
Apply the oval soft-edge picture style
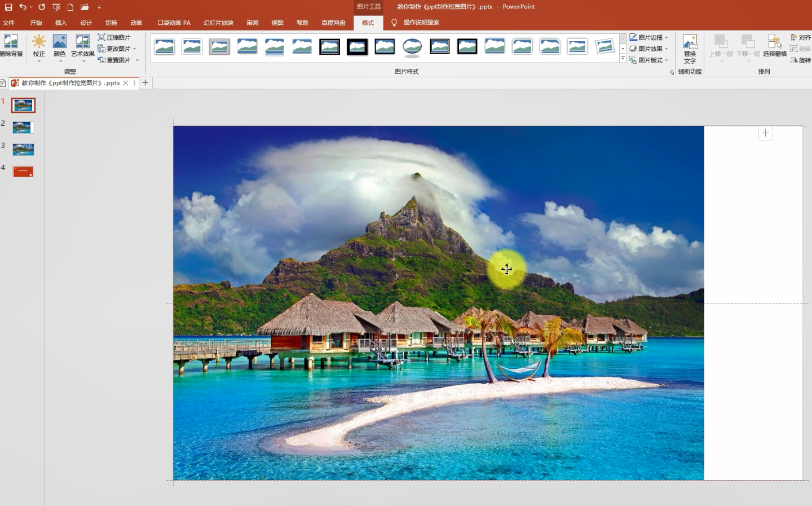coord(412,47)
